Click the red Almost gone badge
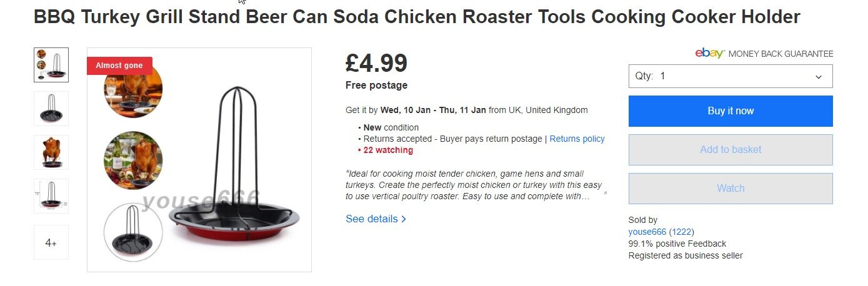The width and height of the screenshot is (868, 286). 119,66
